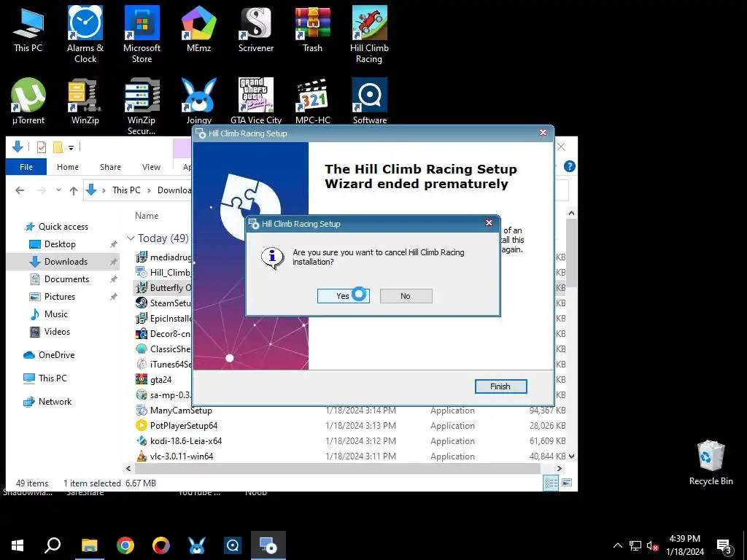
Task: Select kodi-18.6-Leia-x64 file
Action: 186,441
